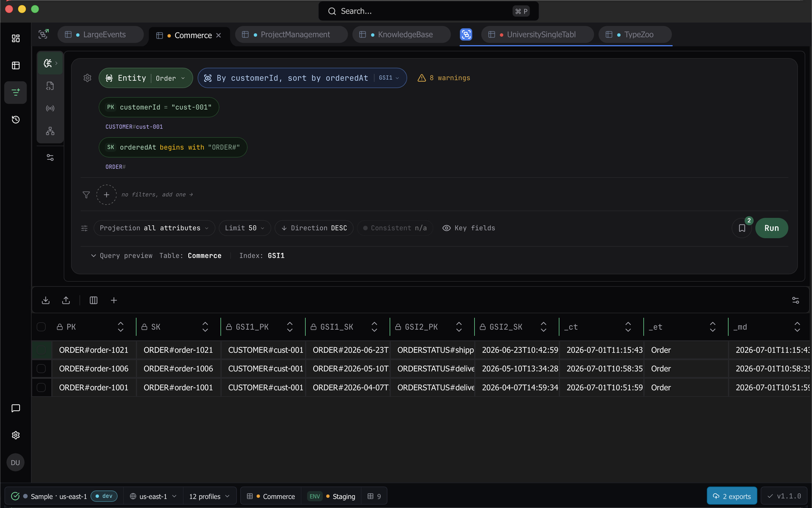Select cell ORDERSTATUS#shipp in first row

[x=433, y=350]
